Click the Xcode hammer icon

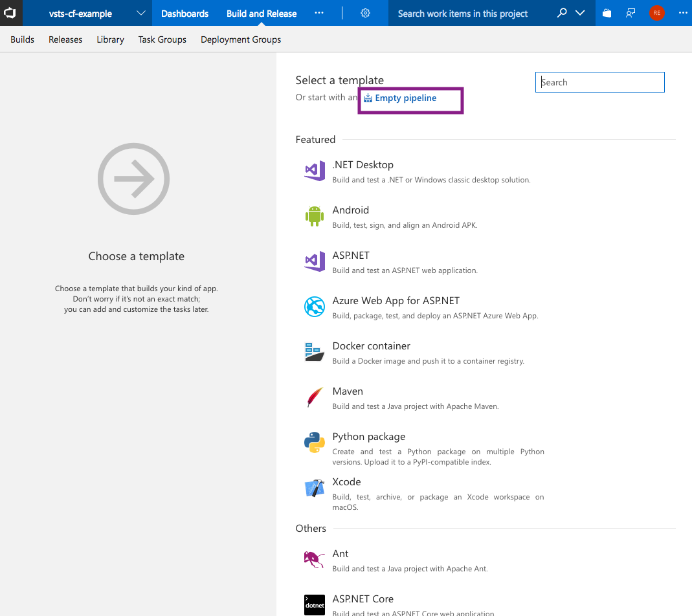tap(315, 489)
